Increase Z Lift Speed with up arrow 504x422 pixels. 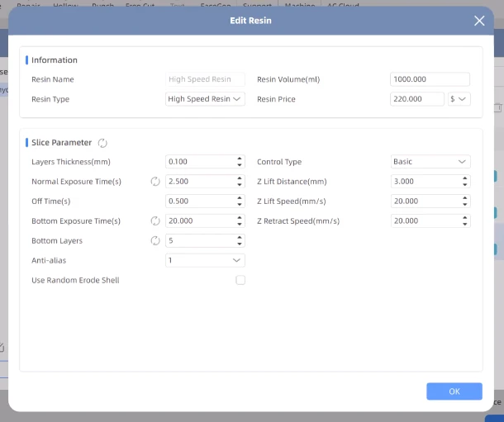coord(465,198)
